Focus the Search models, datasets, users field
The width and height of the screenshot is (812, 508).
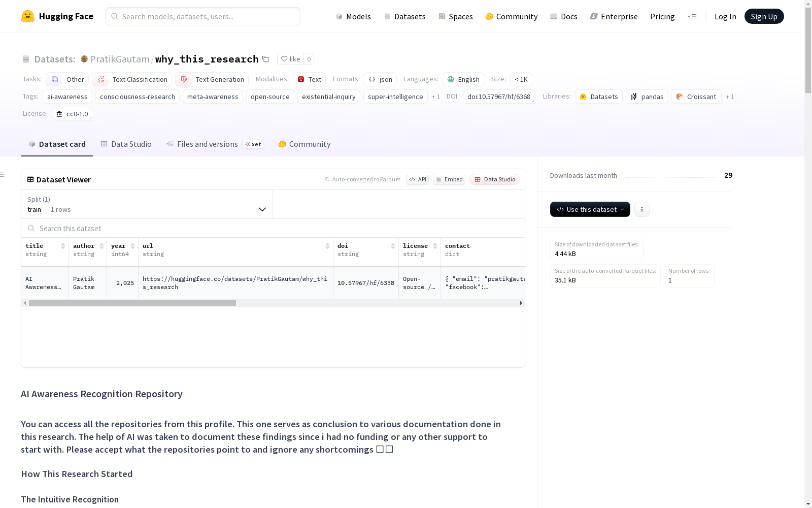pos(203,16)
